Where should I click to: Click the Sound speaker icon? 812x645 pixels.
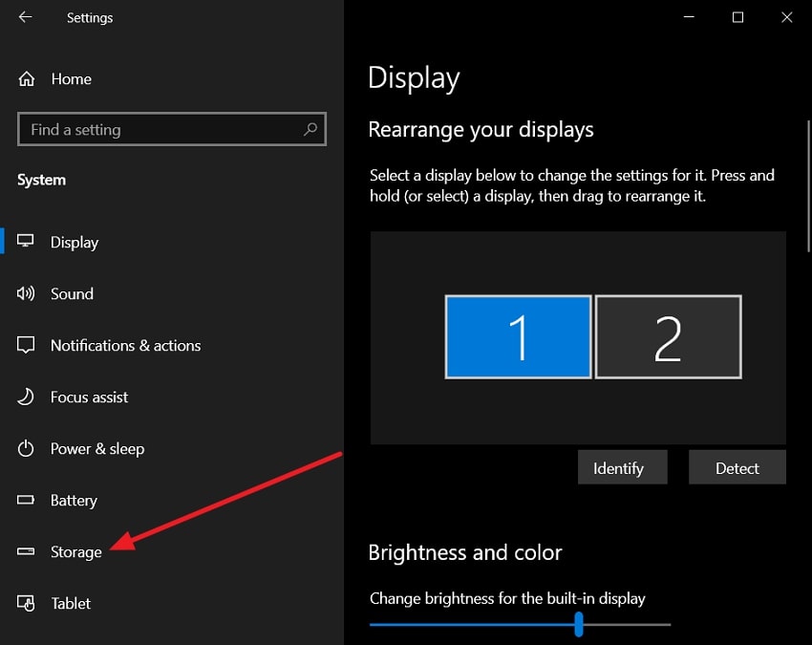pyautogui.click(x=26, y=293)
